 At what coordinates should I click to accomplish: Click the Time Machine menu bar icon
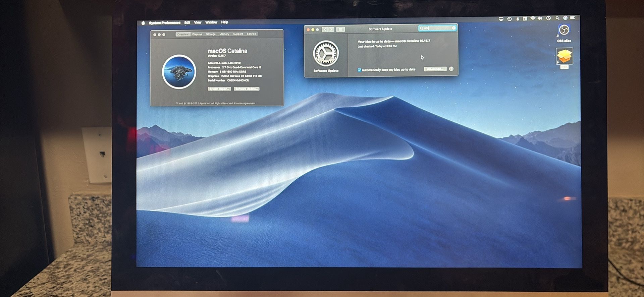[509, 19]
